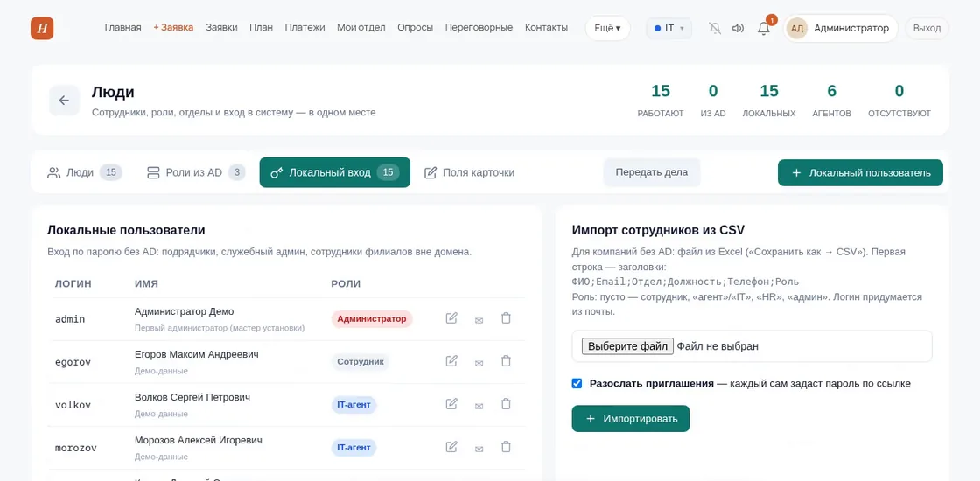Add a Локальный пользователь
Image resolution: width=980 pixels, height=481 pixels.
click(861, 173)
